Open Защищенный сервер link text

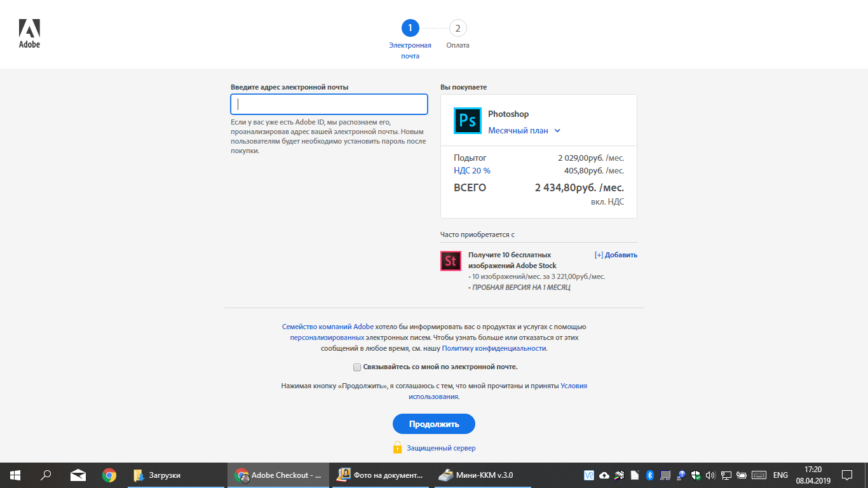(441, 448)
